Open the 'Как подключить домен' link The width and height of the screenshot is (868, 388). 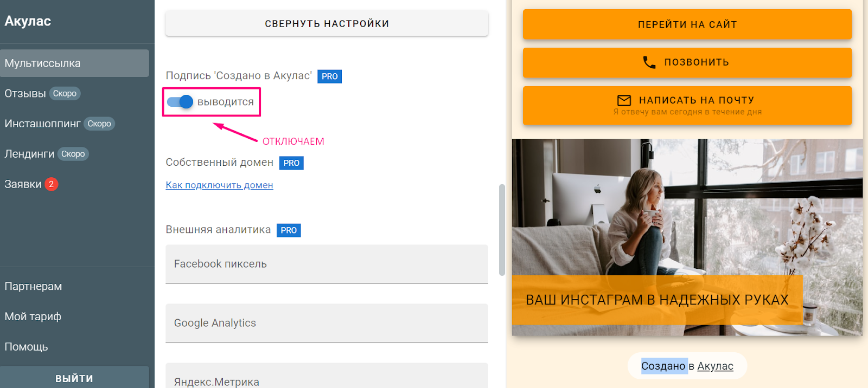point(219,185)
